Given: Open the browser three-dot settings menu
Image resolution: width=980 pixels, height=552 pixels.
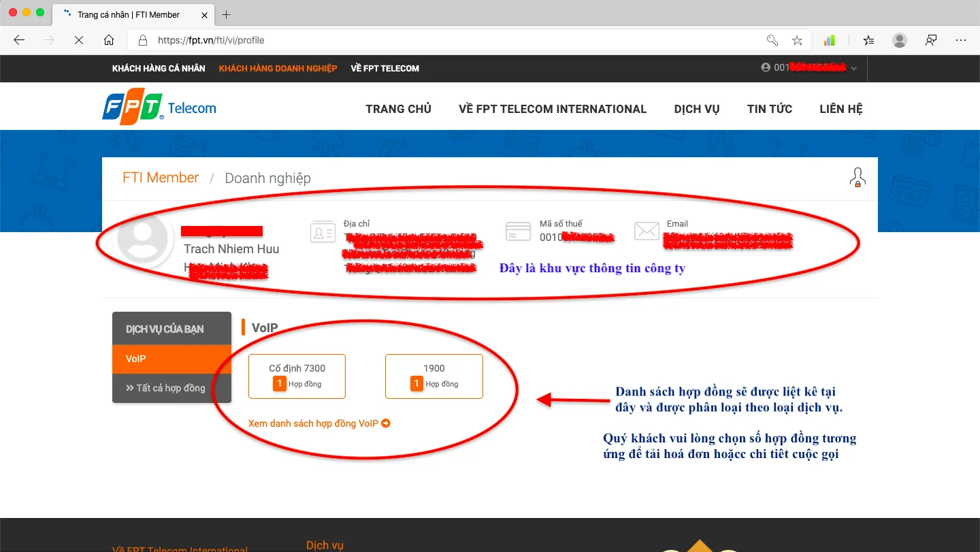Looking at the screenshot, I should [x=961, y=40].
